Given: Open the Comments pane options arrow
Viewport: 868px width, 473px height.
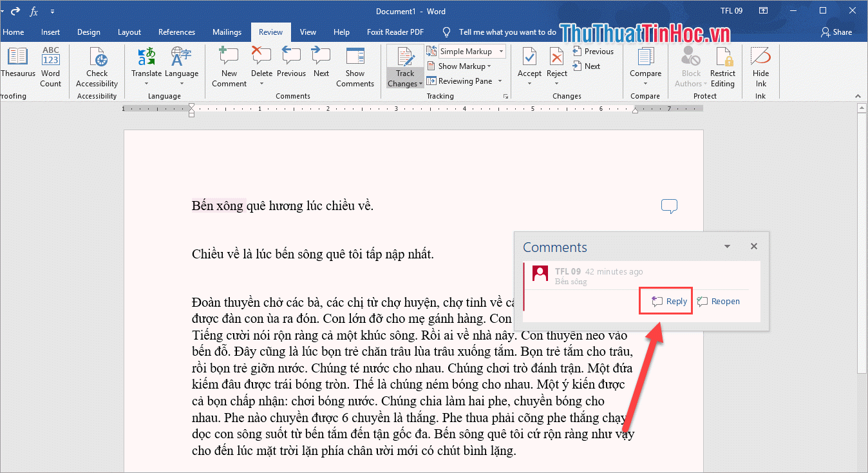Looking at the screenshot, I should (728, 246).
